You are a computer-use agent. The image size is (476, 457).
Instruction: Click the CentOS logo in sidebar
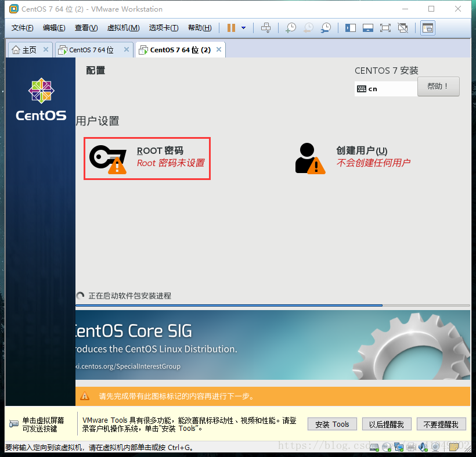[x=41, y=99]
